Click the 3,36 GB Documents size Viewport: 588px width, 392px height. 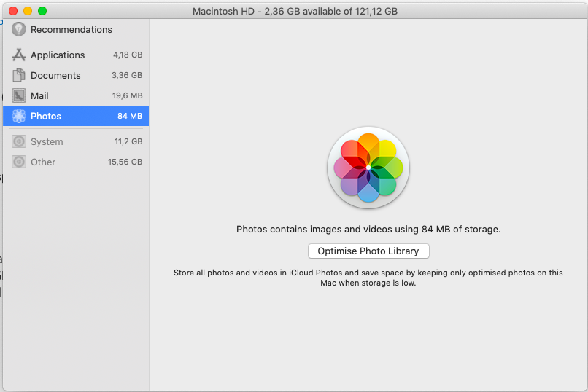point(127,75)
